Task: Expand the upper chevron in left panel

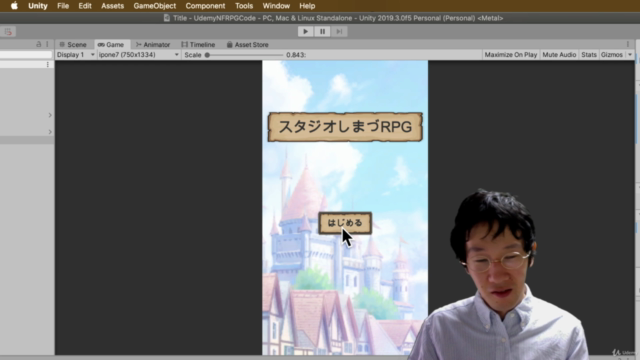Action: click(x=50, y=115)
